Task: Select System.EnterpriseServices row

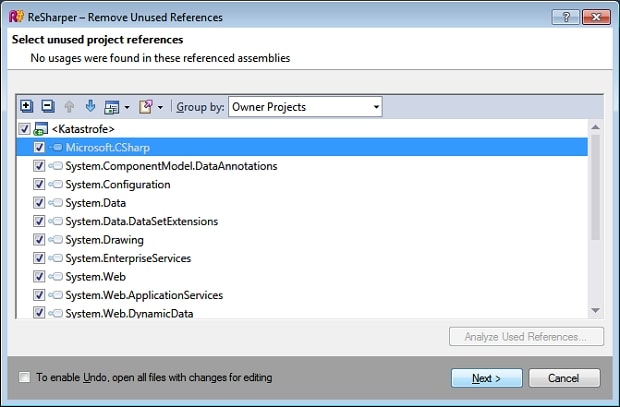Action: click(302, 258)
